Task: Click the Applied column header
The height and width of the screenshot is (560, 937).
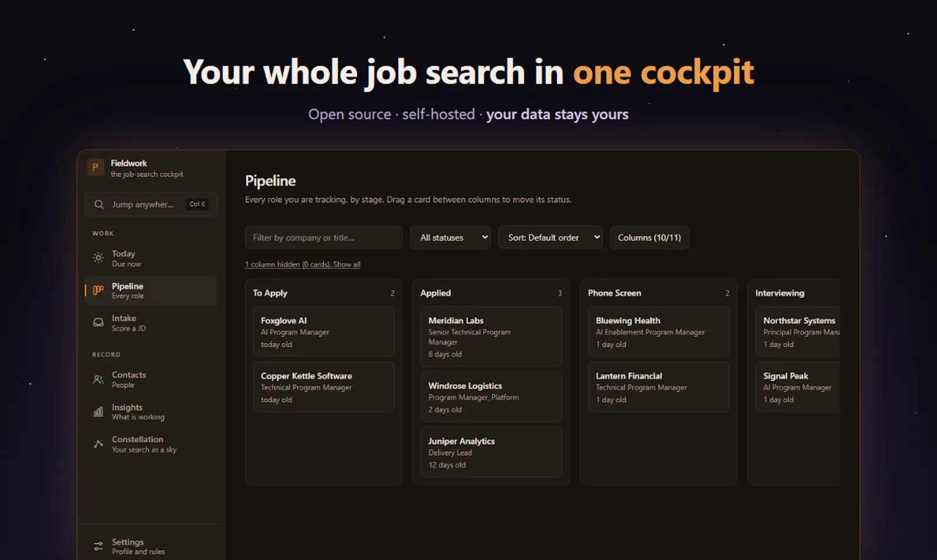Action: pos(436,293)
